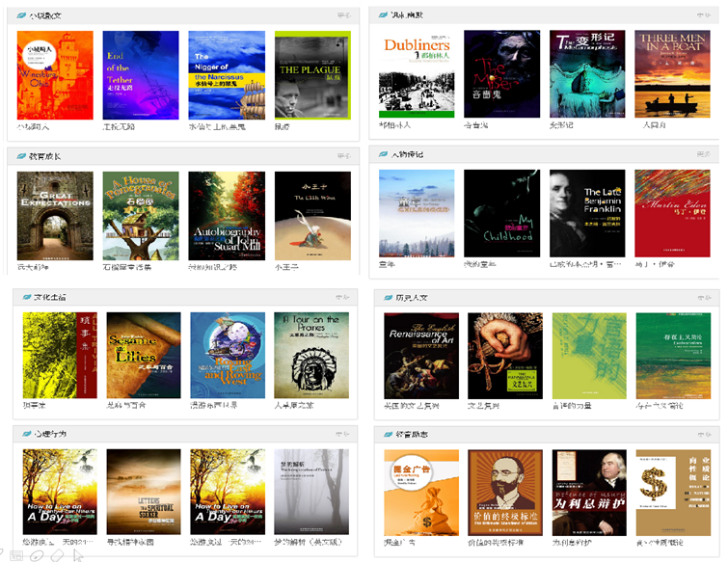Screen dimensions: 728x563
Task: Open The Miser book cover
Action: click(502, 74)
